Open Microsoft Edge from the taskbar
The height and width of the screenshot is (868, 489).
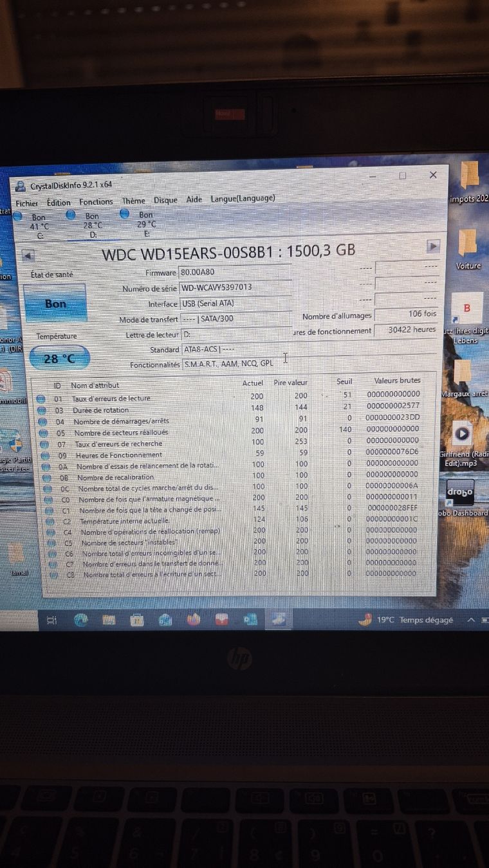click(81, 620)
